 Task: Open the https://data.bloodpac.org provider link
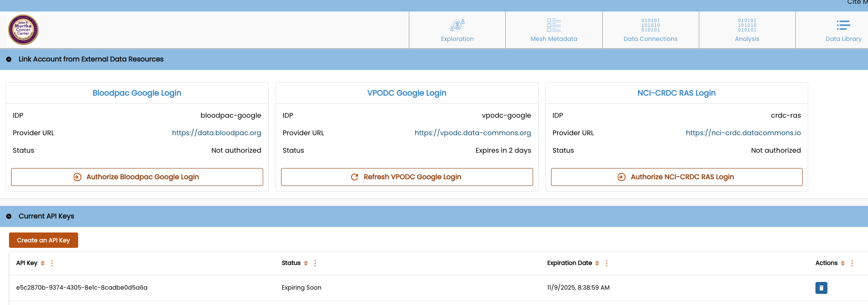click(x=217, y=133)
